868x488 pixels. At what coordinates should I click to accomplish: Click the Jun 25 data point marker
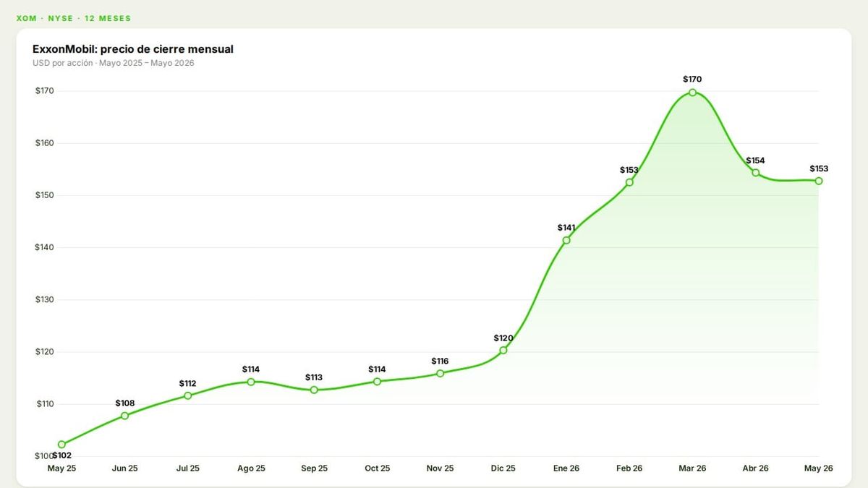coord(125,416)
